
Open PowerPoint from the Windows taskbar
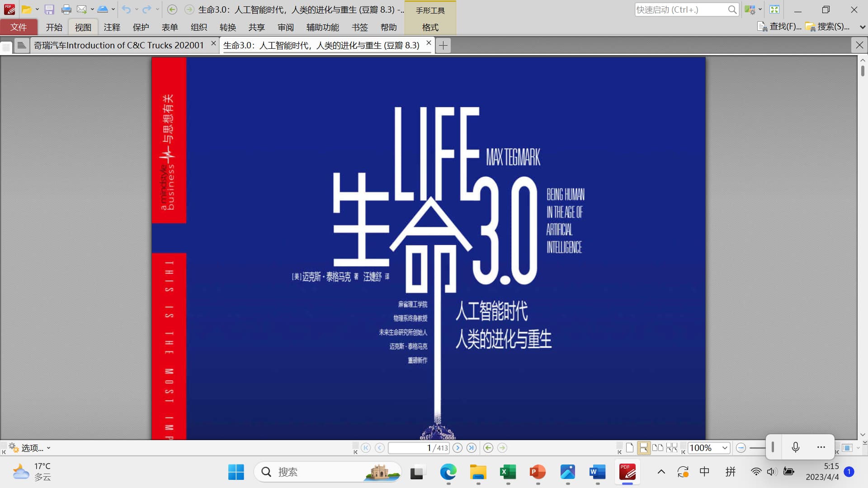click(x=538, y=472)
